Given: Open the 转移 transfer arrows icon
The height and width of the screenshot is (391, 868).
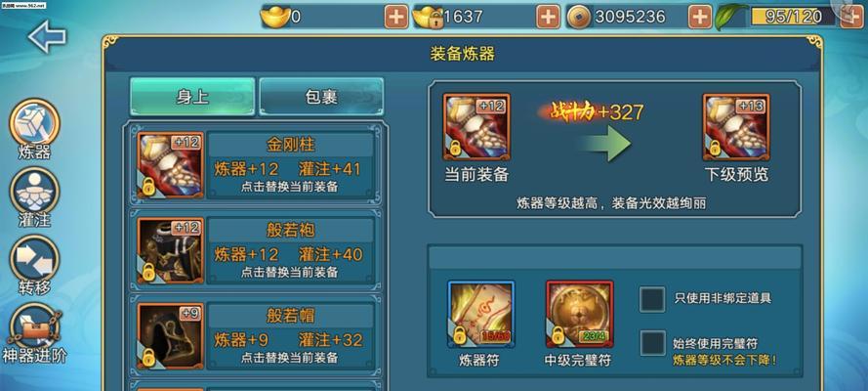Looking at the screenshot, I should coord(34,259).
